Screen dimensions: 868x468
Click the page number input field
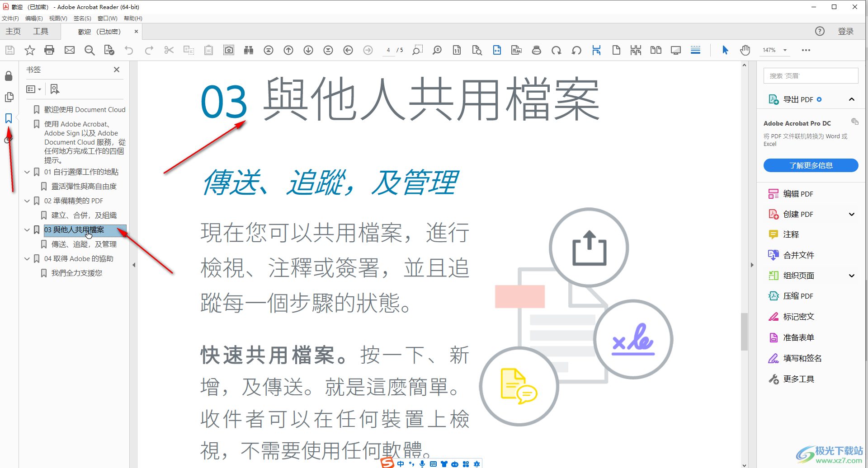coord(388,50)
